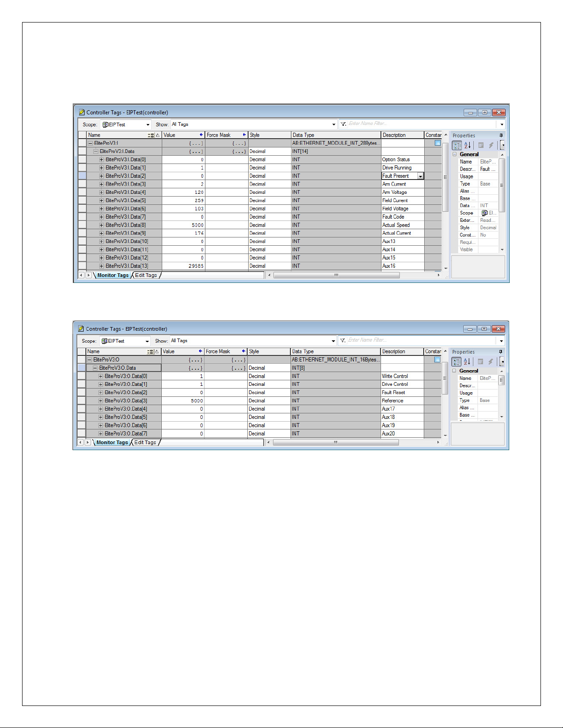The image size is (563, 728).
Task: Switch to Monitor Tags tab in EliteProV3:O window
Action: [112, 442]
